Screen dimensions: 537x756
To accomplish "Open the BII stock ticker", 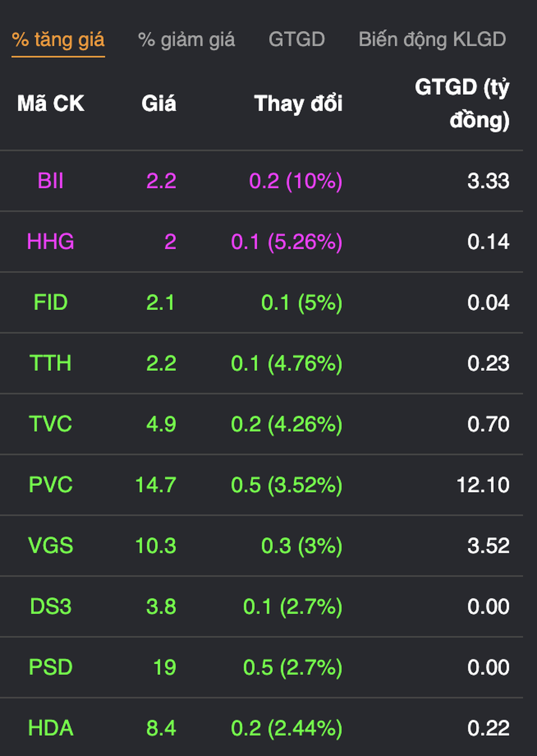I will (51, 181).
